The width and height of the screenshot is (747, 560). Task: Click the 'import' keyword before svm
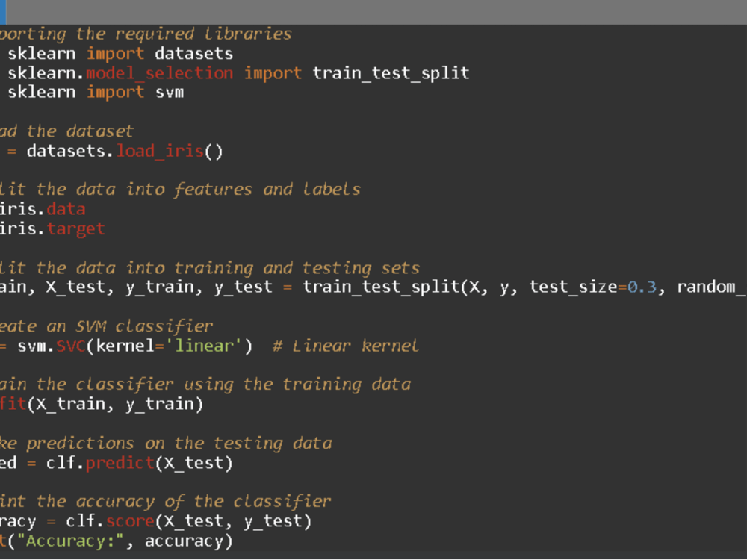point(115,92)
